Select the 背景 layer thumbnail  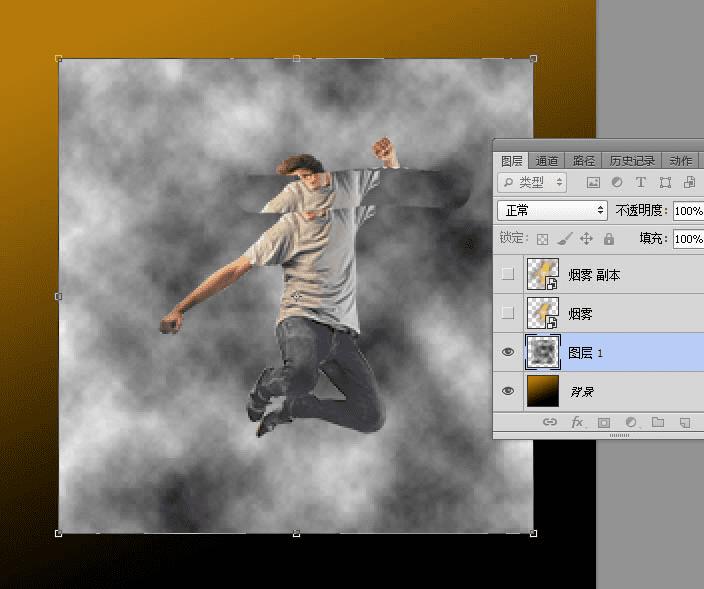542,391
